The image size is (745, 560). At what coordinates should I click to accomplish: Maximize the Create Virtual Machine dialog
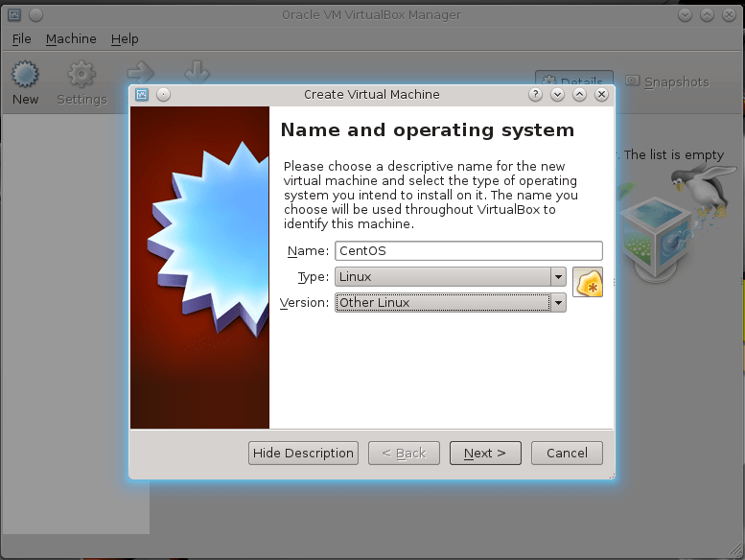click(579, 95)
